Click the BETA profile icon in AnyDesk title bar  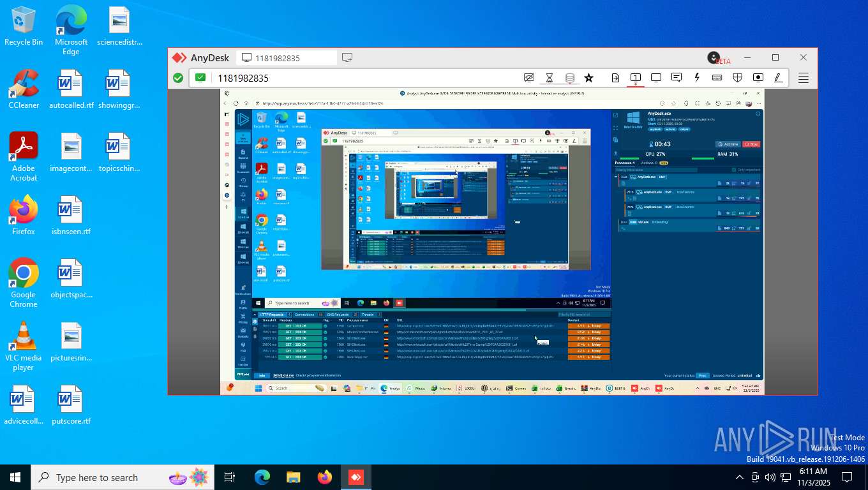[x=714, y=57]
